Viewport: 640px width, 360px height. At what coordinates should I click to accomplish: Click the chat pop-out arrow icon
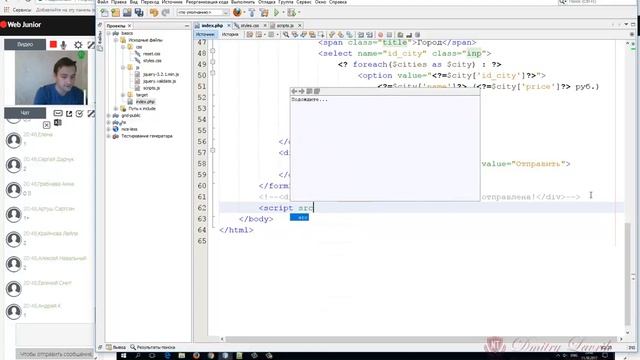click(69, 113)
